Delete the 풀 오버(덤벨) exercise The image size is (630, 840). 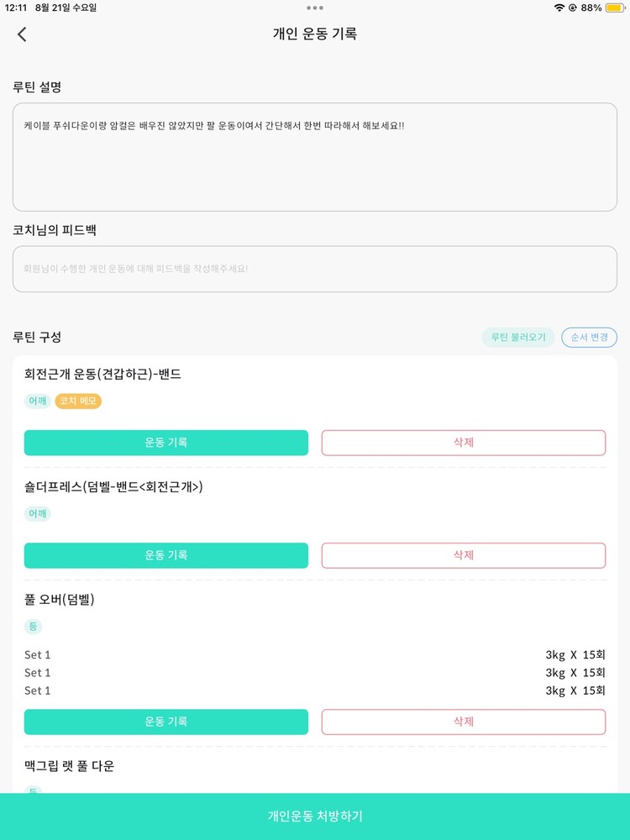[x=464, y=722]
